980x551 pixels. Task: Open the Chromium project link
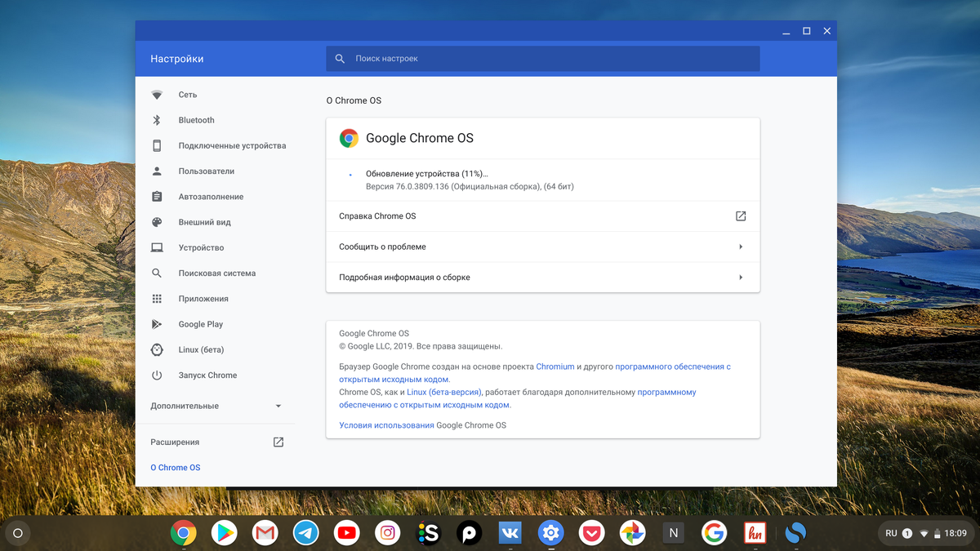pyautogui.click(x=555, y=366)
